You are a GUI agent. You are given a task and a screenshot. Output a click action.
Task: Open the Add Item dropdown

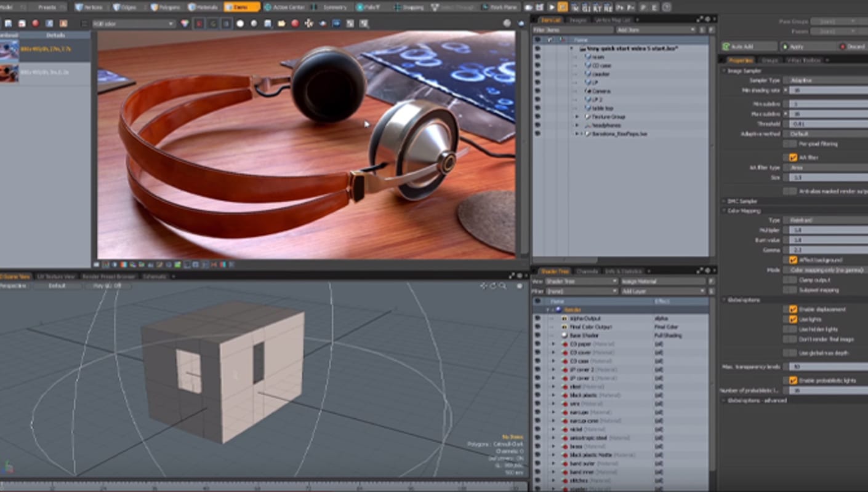point(656,30)
